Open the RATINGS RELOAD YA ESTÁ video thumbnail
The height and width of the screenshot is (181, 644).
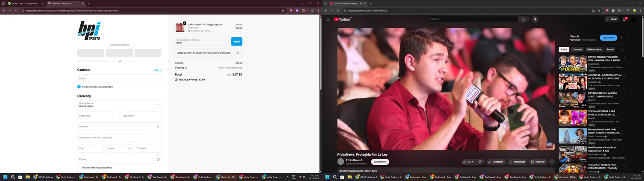pos(573,99)
